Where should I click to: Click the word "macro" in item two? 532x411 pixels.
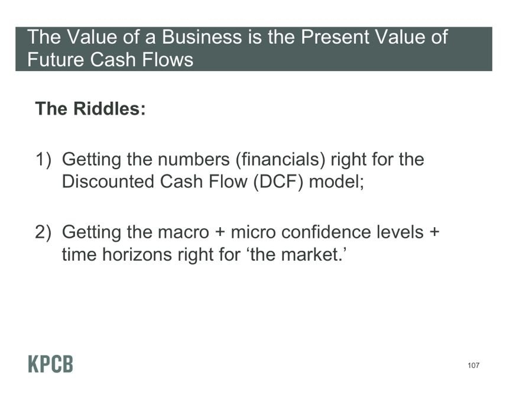[183, 232]
